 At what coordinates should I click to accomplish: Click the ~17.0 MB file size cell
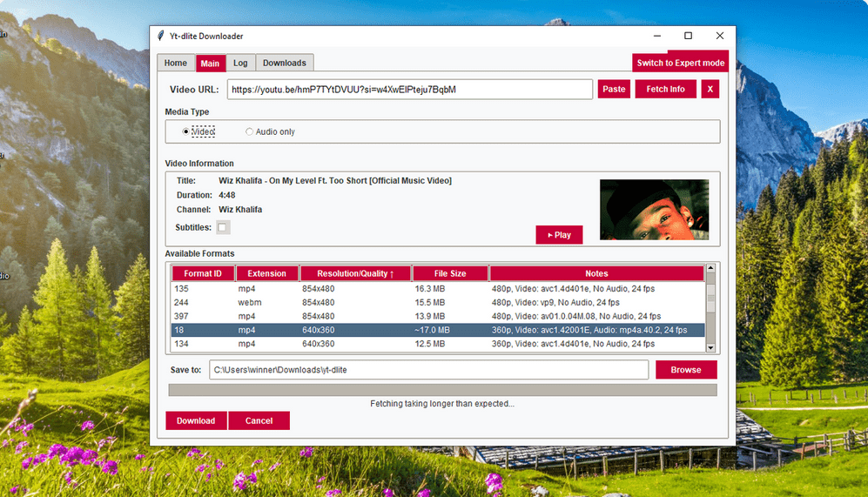(432, 331)
